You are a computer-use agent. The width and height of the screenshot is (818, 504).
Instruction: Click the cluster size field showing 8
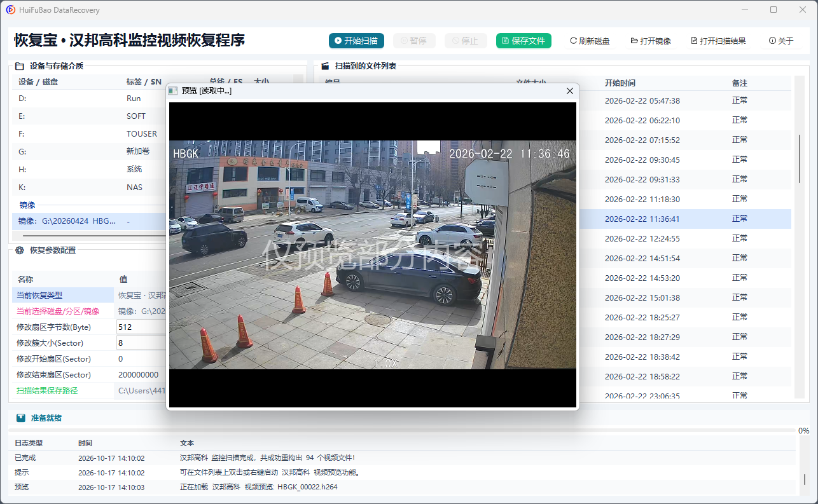click(141, 343)
